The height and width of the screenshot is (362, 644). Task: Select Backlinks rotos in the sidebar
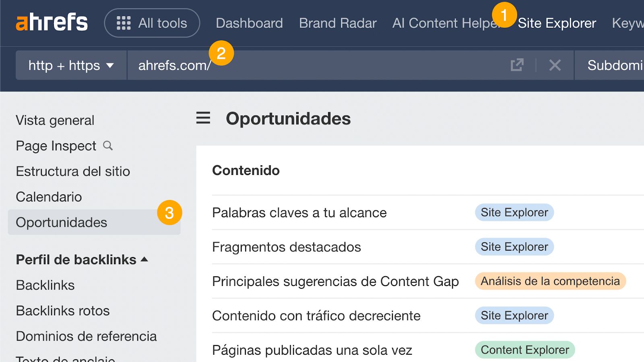click(62, 311)
